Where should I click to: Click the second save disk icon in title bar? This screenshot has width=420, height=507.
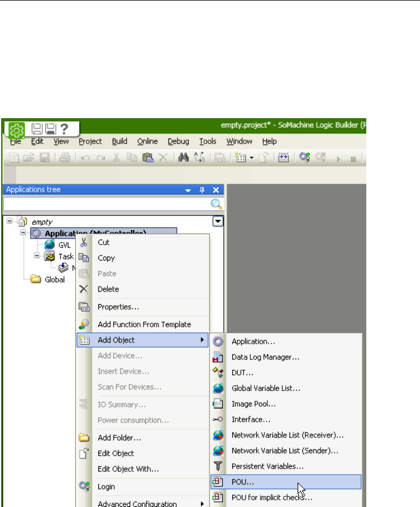pos(50,129)
